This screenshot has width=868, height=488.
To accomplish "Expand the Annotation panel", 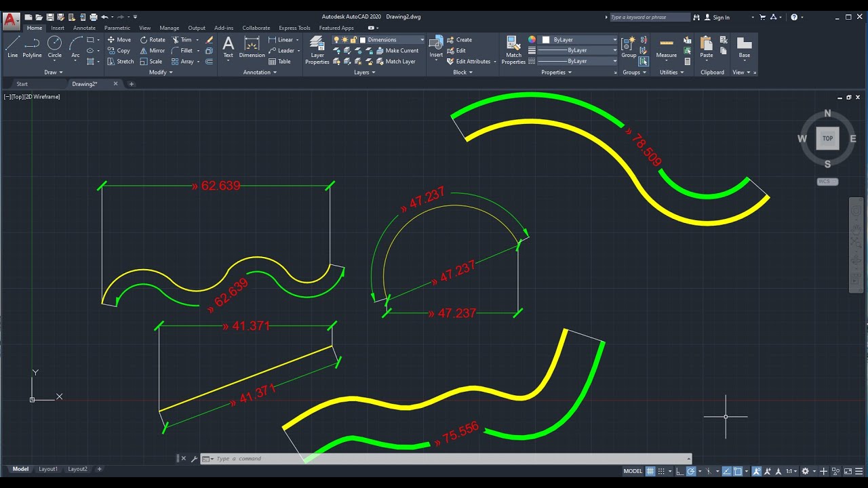I will pyautogui.click(x=260, y=72).
